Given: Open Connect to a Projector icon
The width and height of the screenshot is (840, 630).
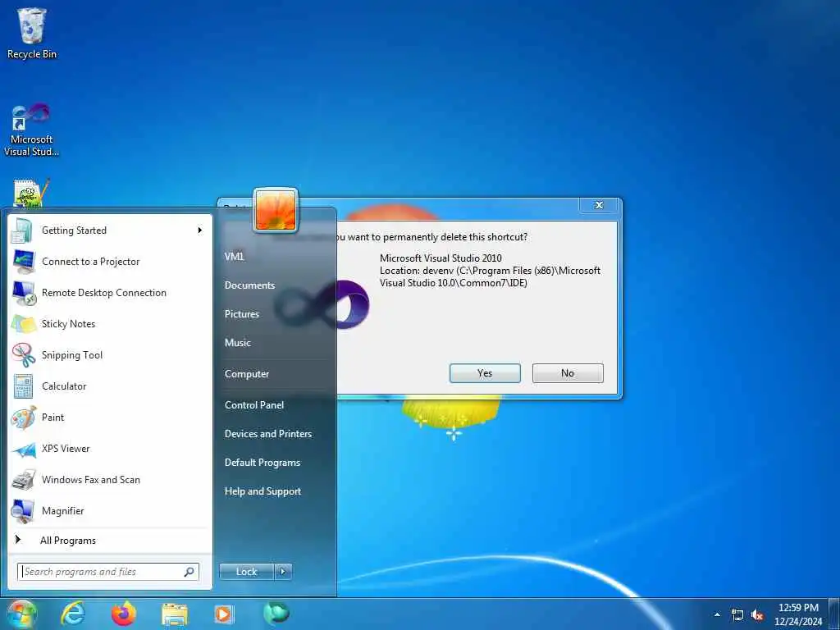Looking at the screenshot, I should tap(24, 262).
